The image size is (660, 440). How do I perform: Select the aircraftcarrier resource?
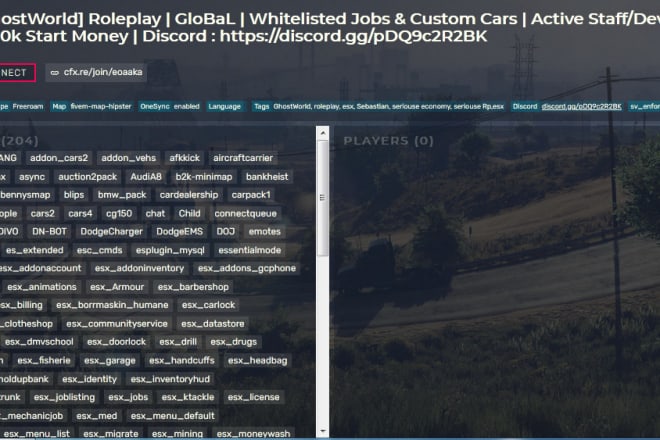click(243, 158)
